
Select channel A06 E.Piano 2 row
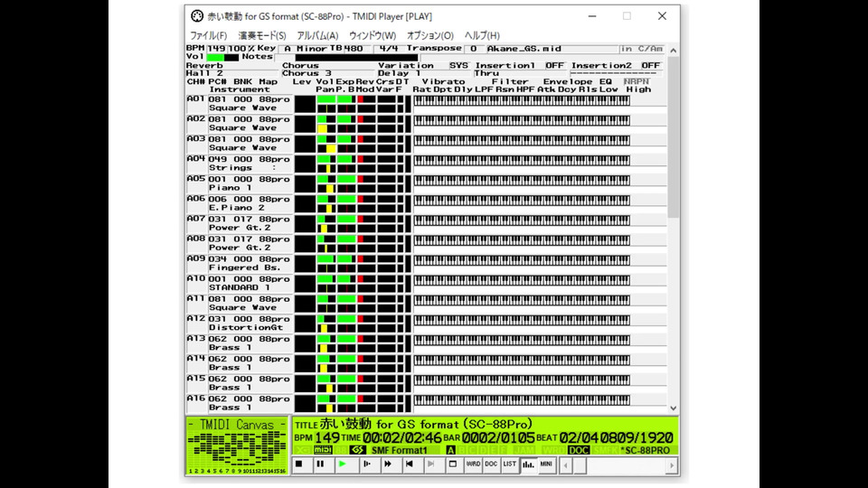239,203
